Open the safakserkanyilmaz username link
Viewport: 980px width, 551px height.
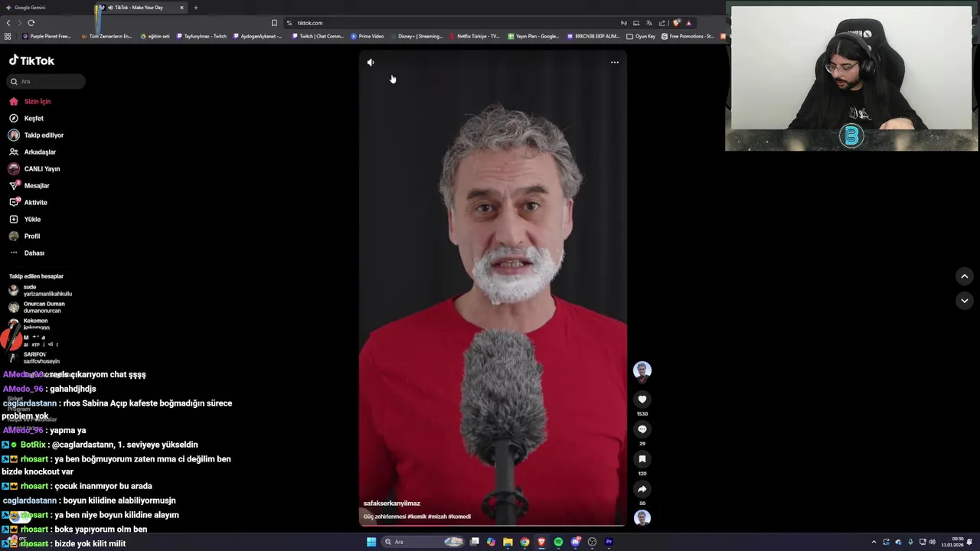[392, 504]
